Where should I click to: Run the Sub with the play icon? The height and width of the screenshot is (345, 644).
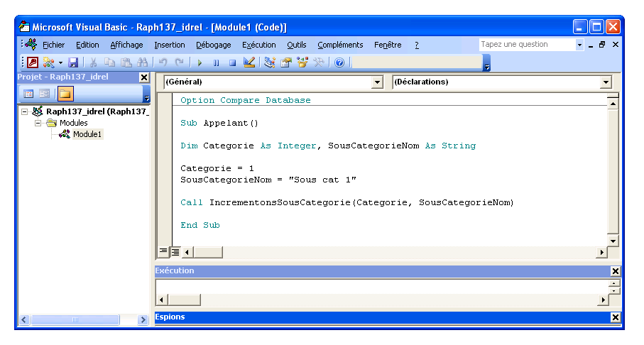click(200, 63)
